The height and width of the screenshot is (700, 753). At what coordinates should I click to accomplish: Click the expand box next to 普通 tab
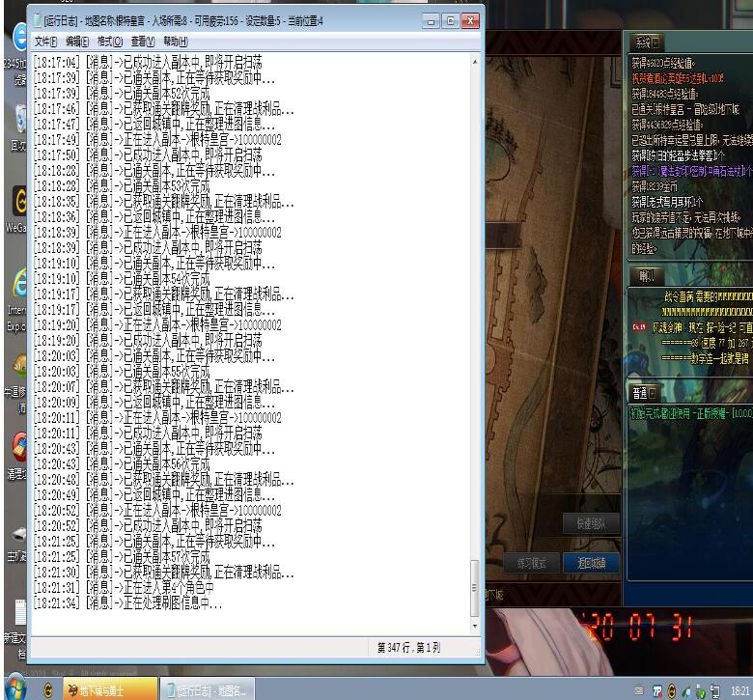pyautogui.click(x=653, y=394)
